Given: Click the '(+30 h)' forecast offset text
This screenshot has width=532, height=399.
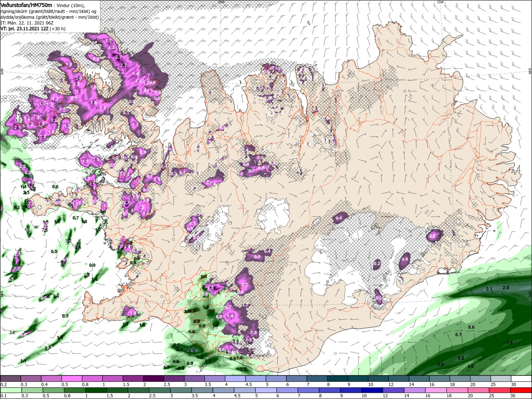Looking at the screenshot, I should (58, 29).
